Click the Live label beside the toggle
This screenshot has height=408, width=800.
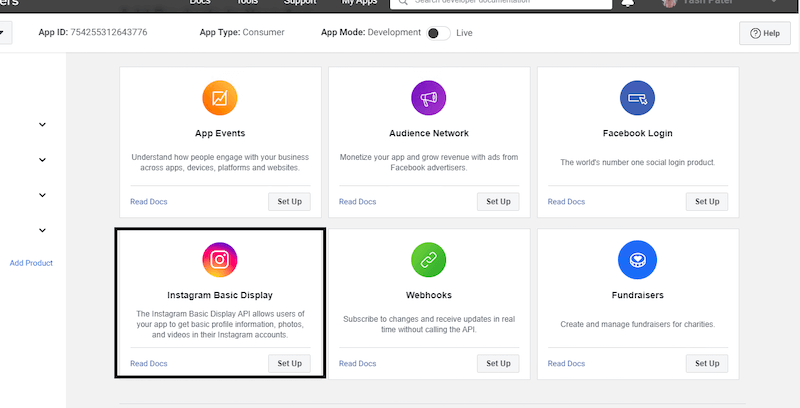[464, 33]
